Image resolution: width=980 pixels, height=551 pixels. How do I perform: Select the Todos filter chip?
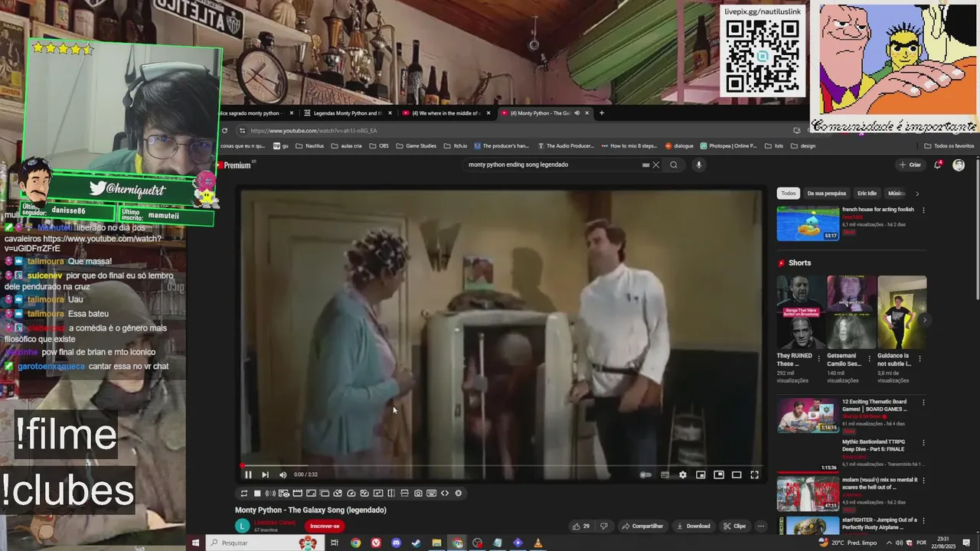pos(789,194)
